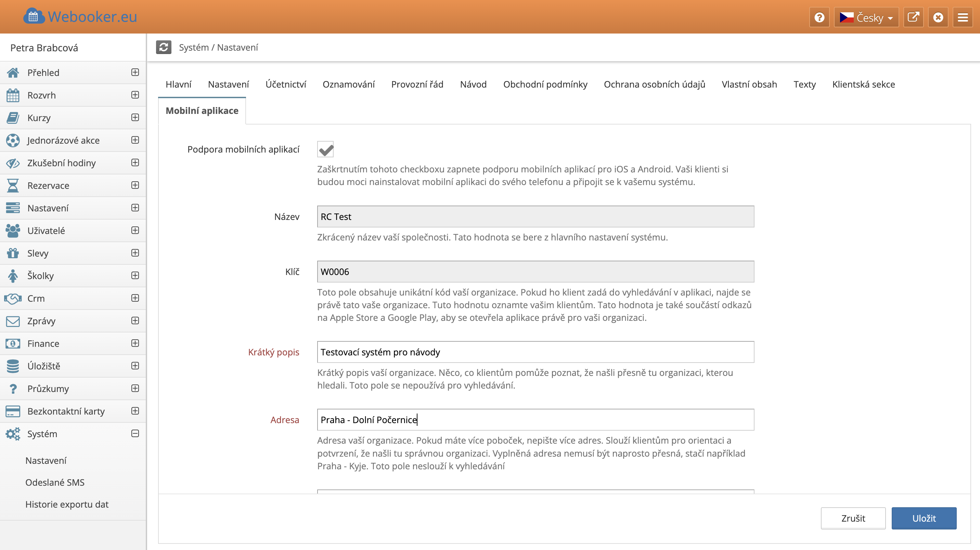
Task: Click the Rezervace hourglass icon
Action: 13,186
